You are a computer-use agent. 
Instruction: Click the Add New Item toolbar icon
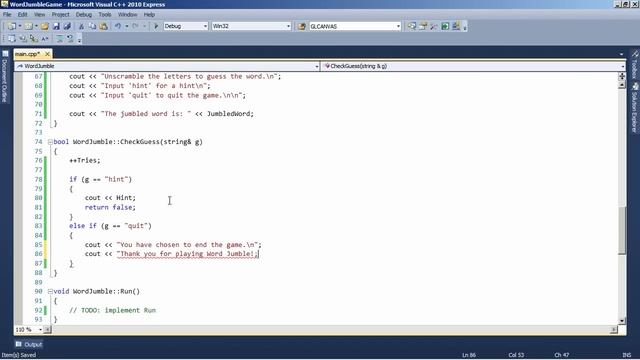(x=29, y=26)
